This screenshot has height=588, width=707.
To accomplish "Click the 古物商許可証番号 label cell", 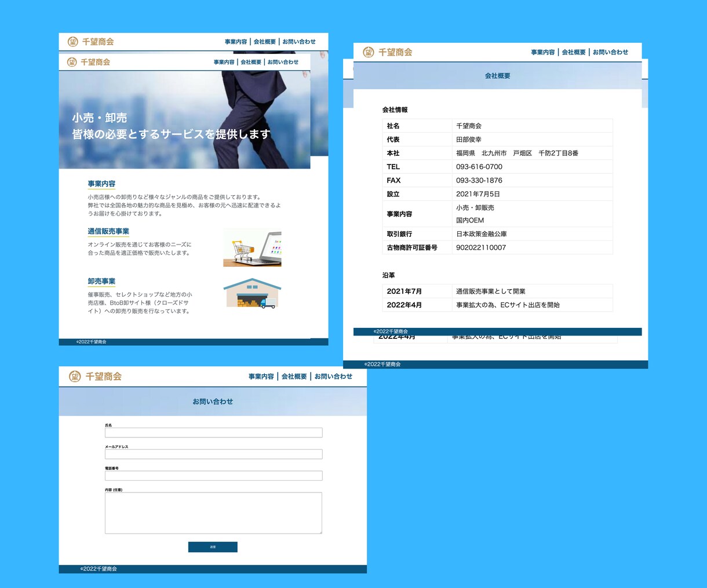I will [x=412, y=247].
